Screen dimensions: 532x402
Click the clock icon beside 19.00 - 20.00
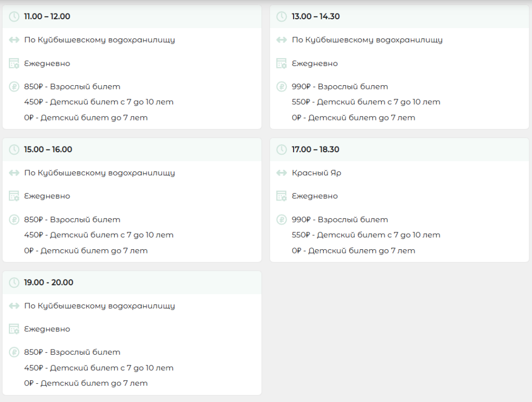click(x=14, y=282)
